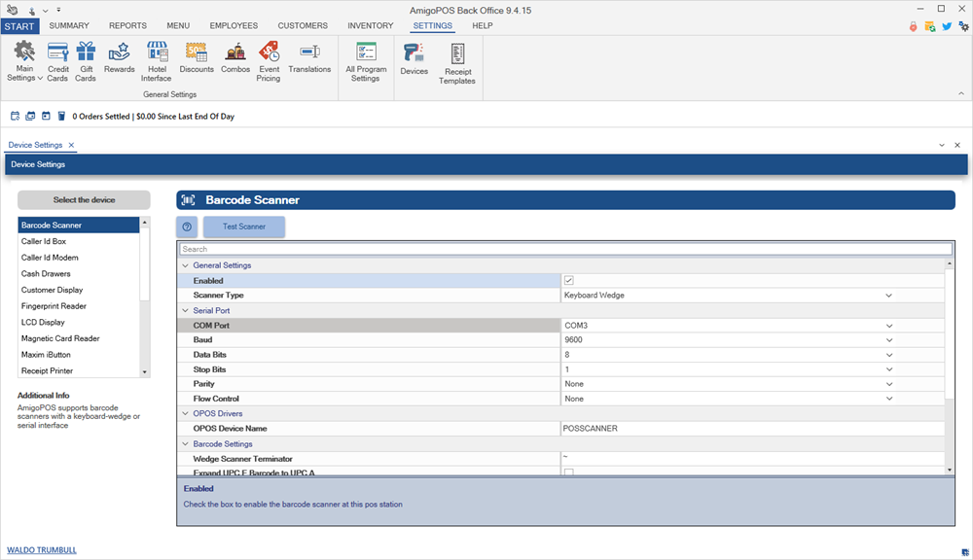
Task: Open Translations settings
Action: click(x=309, y=57)
